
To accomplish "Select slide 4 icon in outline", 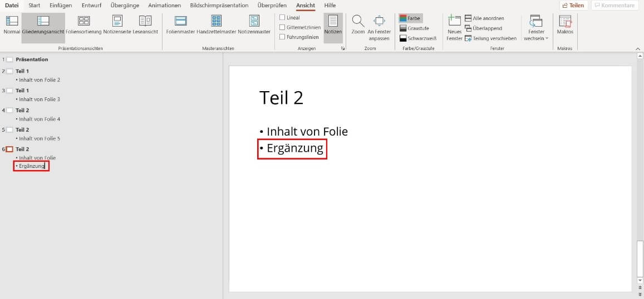I will (9, 111).
